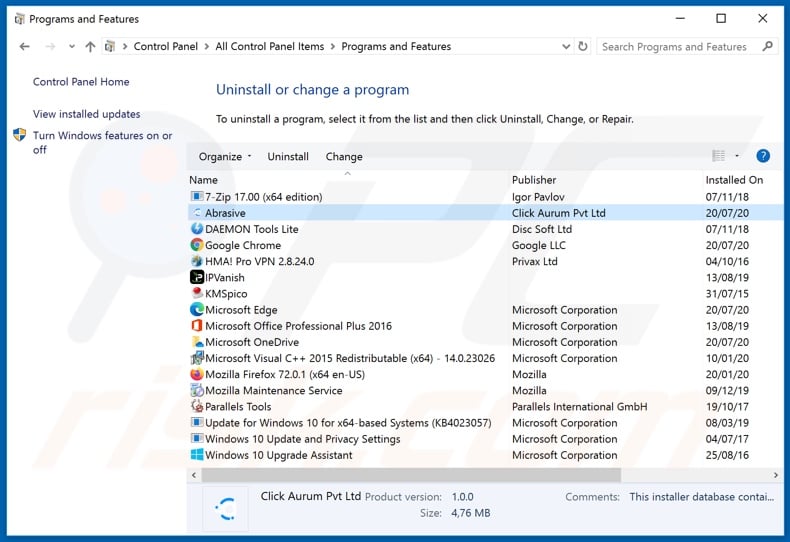
Task: Click the search magnifier icon
Action: (x=767, y=46)
